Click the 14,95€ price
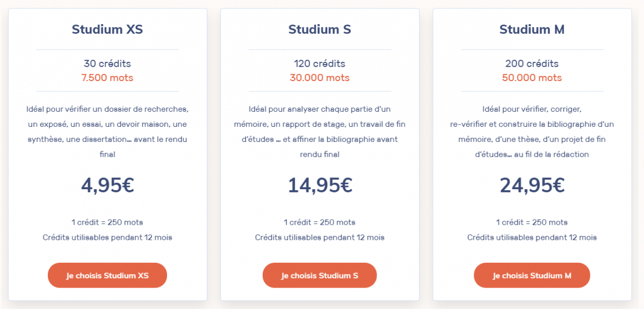The image size is (644, 309). tap(320, 185)
